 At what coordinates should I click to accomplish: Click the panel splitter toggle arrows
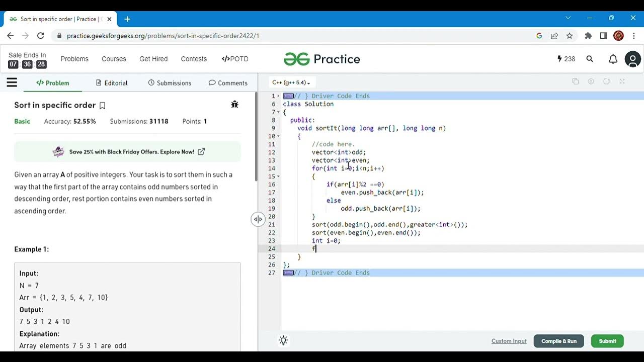[258, 219]
